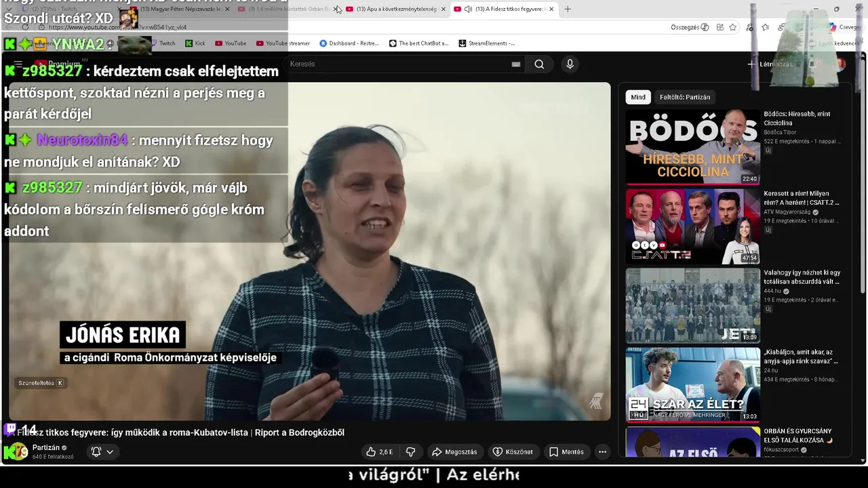Open the StreamElements bookmark

(486, 43)
